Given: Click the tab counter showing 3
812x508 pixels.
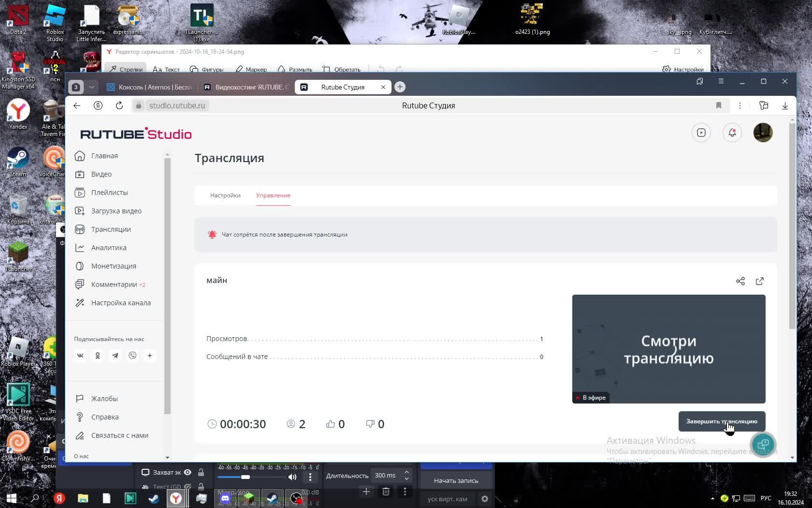Looking at the screenshot, I should [x=76, y=87].
